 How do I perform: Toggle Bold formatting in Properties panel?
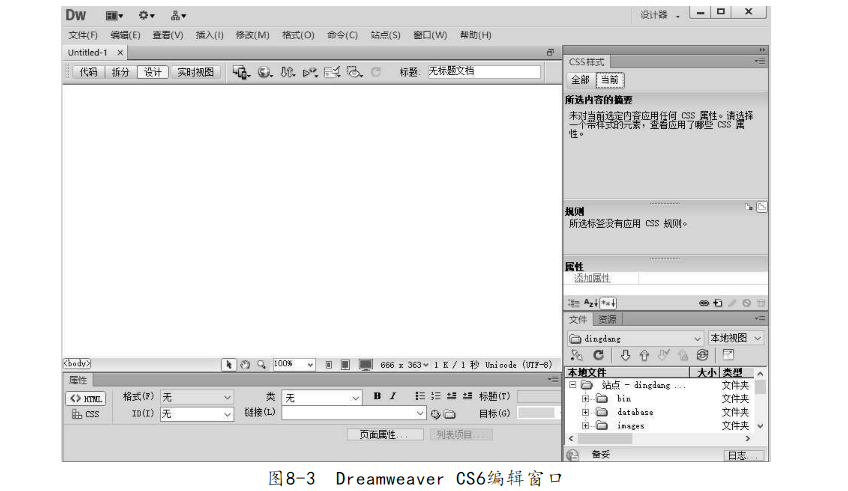378,397
